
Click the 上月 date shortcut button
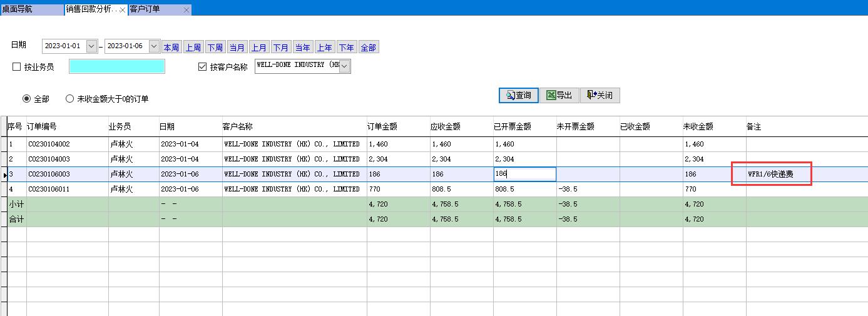point(259,48)
